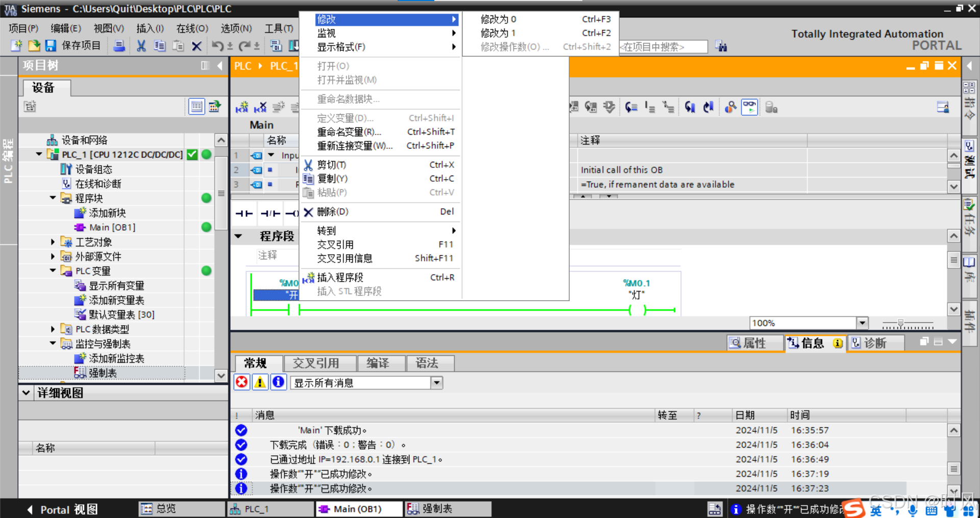This screenshot has width=980, height=518.
Task: Expand the PLC 数据类型 folder
Action: click(x=53, y=329)
